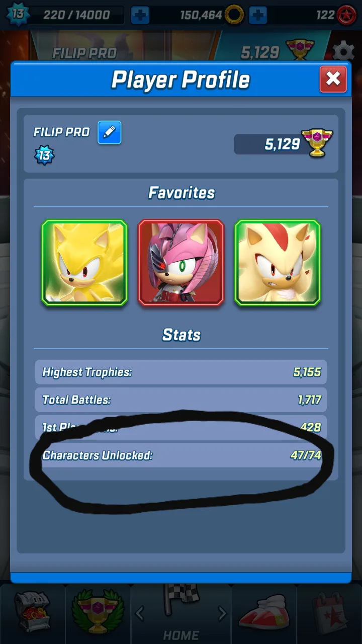Select Super Sonic favorite portrait
This screenshot has height=644, width=362.
84,263
